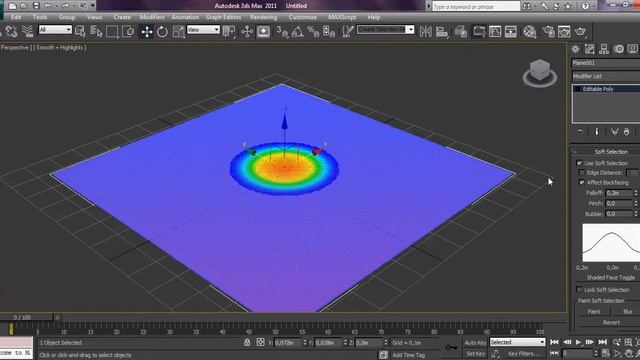Open the Graph Editors menu
640x360 pixels.
(223, 17)
